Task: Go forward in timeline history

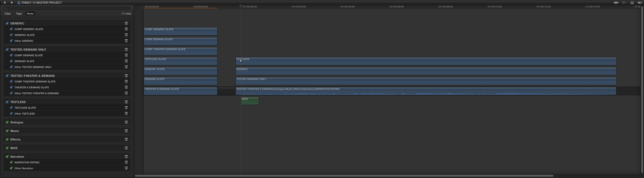Action: pyautogui.click(x=12, y=2)
